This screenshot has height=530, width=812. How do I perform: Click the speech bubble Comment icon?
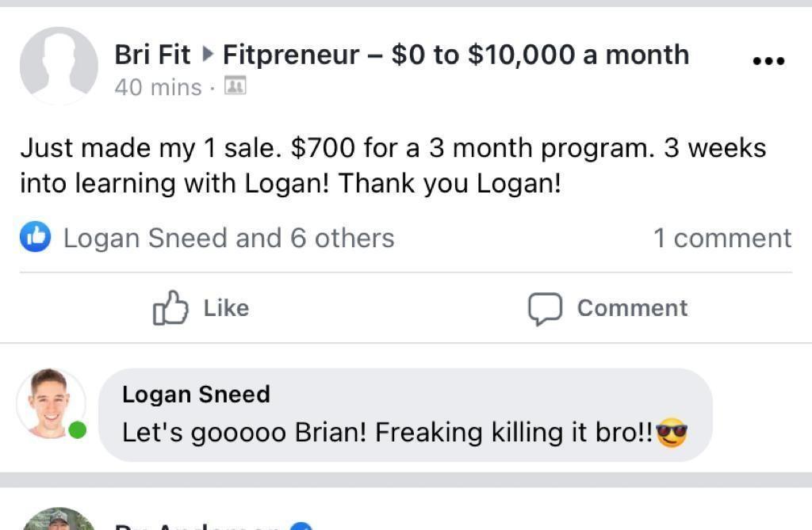coord(546,309)
